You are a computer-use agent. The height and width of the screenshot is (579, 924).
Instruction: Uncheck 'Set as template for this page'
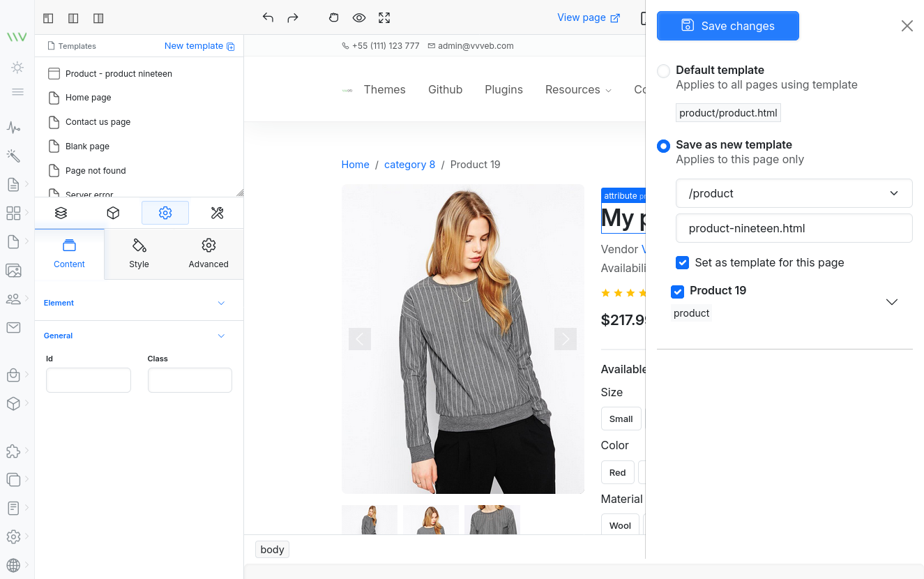(x=681, y=262)
